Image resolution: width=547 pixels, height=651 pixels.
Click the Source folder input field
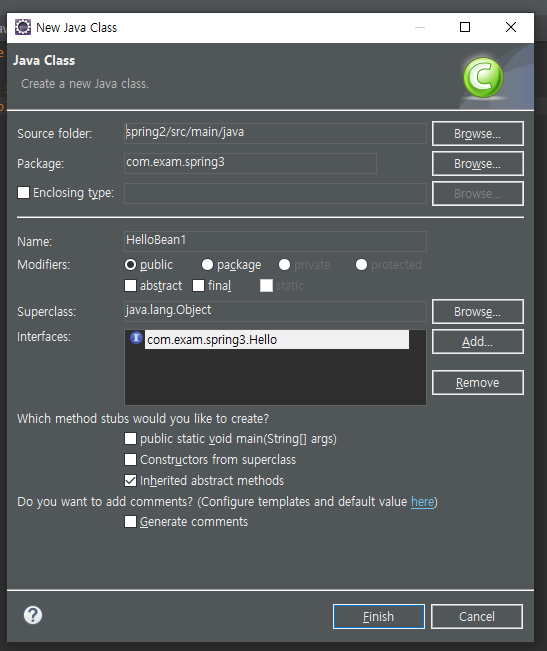point(275,133)
